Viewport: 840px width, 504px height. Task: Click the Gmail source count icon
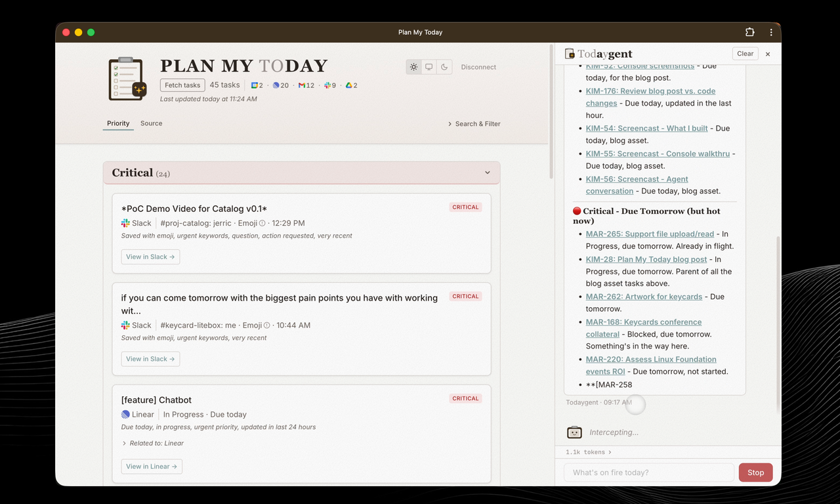point(302,85)
